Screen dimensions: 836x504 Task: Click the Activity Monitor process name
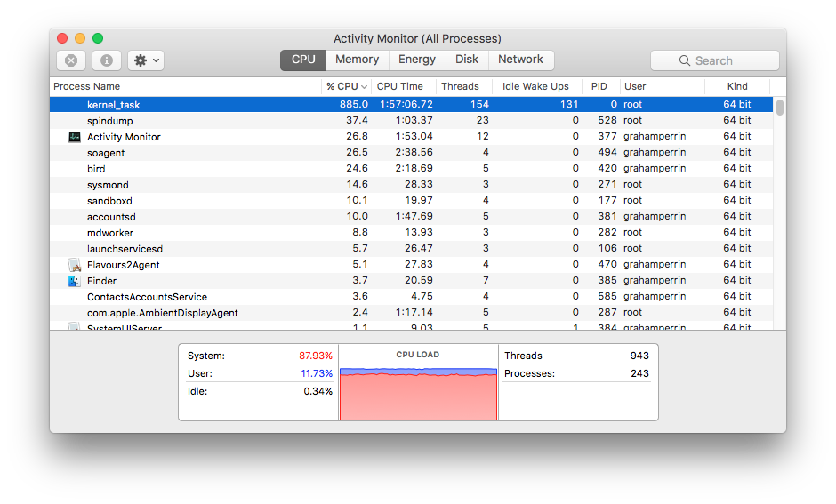tap(124, 137)
